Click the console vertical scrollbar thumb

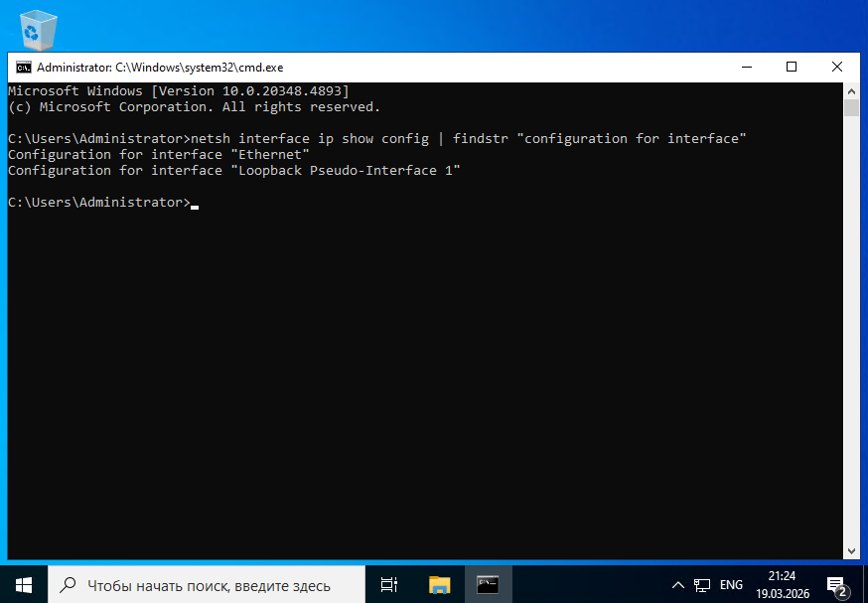(x=851, y=107)
